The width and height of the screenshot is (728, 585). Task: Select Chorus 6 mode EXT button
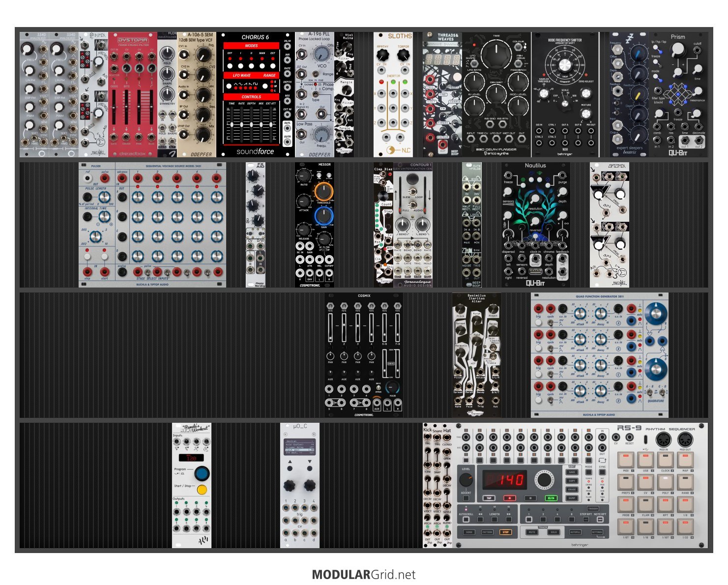click(273, 65)
